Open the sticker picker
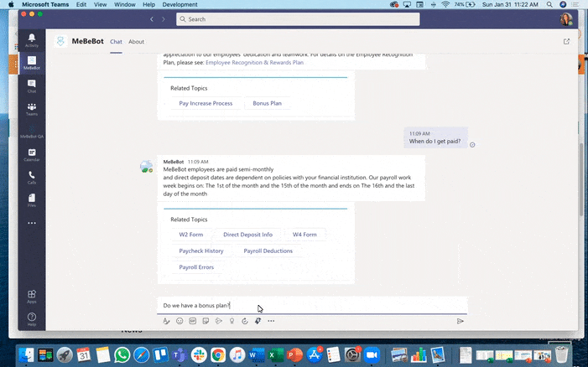The image size is (588, 367). (206, 321)
